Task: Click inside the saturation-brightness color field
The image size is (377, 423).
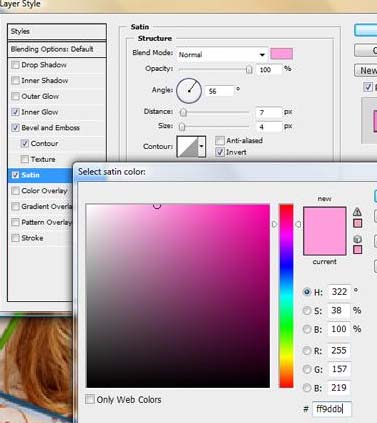Action: (x=178, y=296)
